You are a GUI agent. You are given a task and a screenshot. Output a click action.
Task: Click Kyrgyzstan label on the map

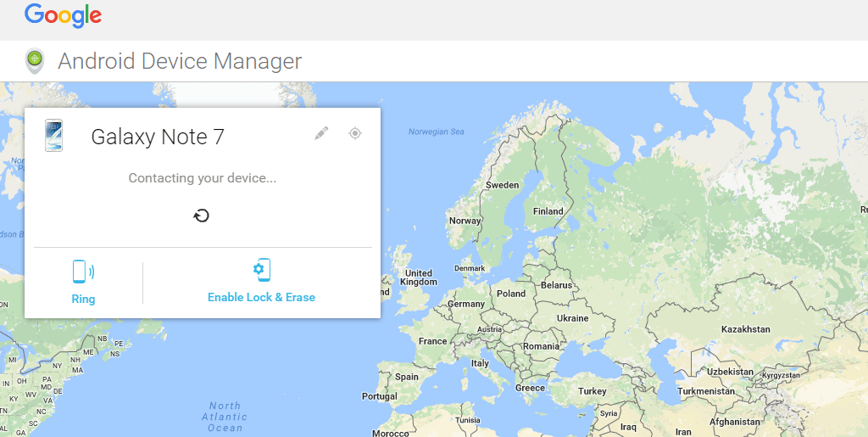click(781, 375)
